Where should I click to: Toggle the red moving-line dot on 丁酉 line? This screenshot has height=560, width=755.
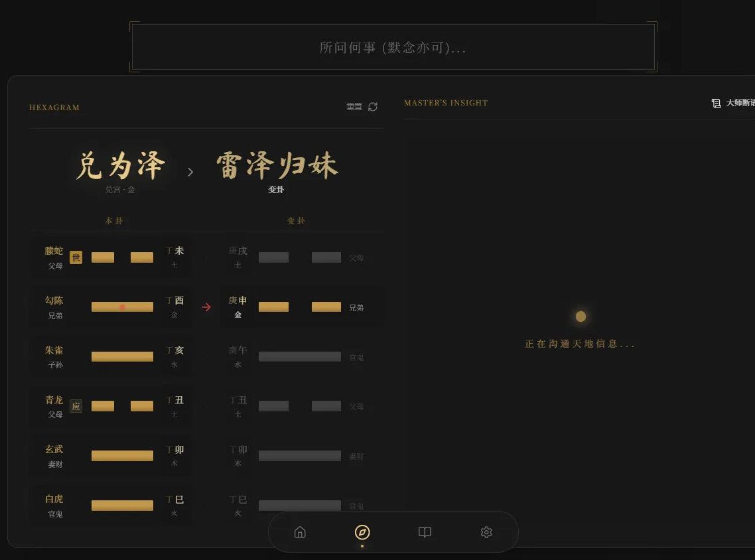tap(122, 307)
